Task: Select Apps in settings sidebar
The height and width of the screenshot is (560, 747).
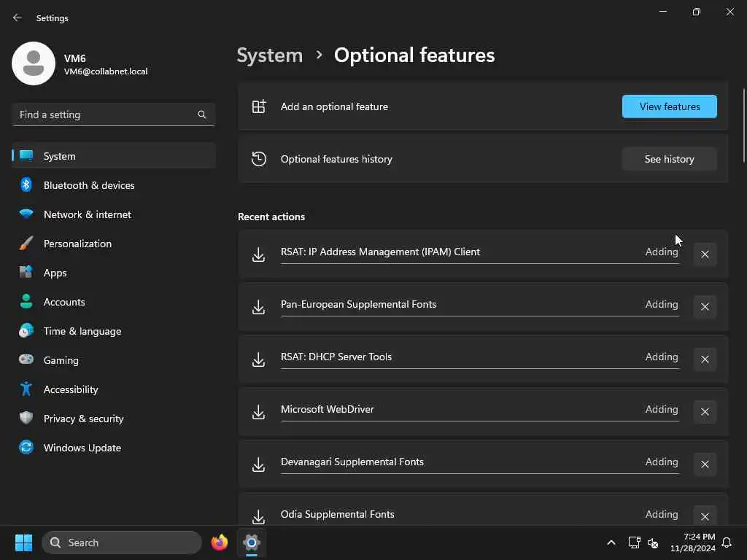Action: pyautogui.click(x=55, y=273)
